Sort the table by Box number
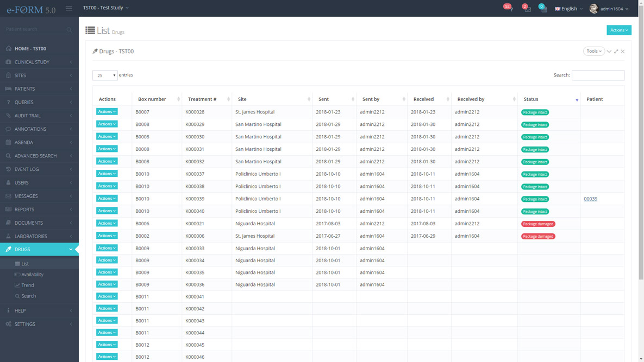 (x=157, y=99)
